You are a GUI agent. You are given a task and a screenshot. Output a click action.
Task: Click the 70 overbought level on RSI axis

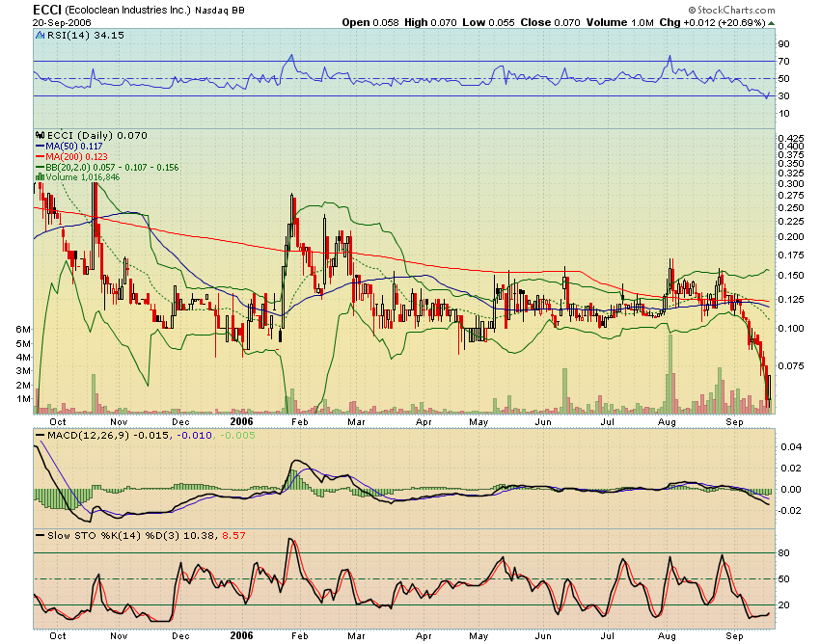783,62
